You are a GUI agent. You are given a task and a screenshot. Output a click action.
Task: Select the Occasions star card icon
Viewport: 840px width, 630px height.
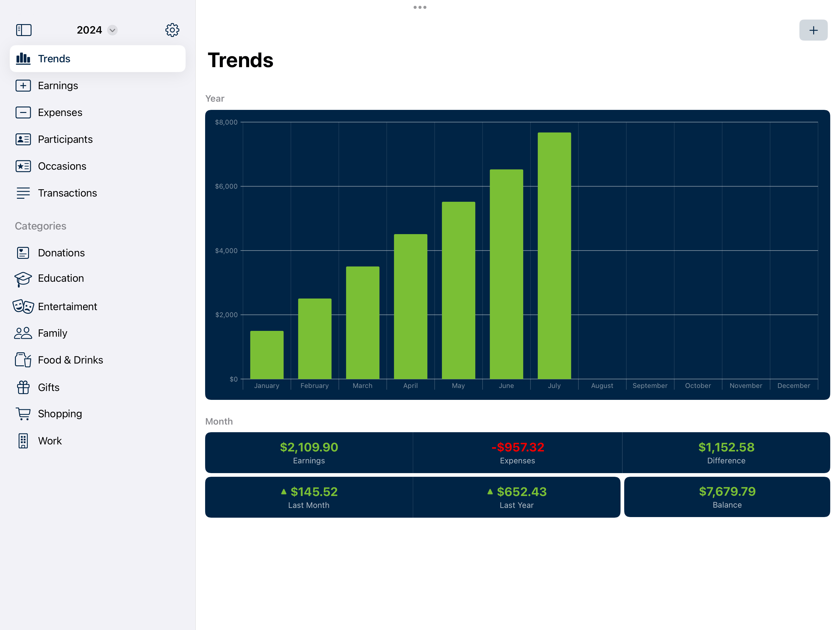[x=23, y=166]
